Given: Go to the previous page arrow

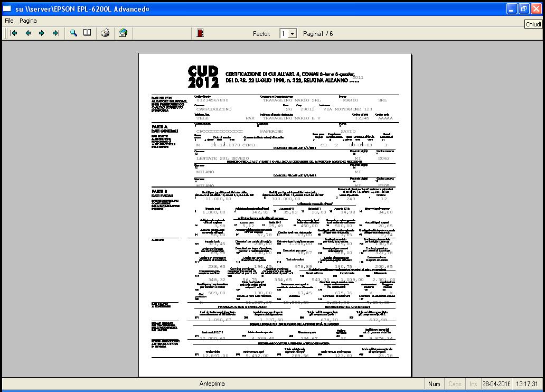Looking at the screenshot, I should (28, 33).
